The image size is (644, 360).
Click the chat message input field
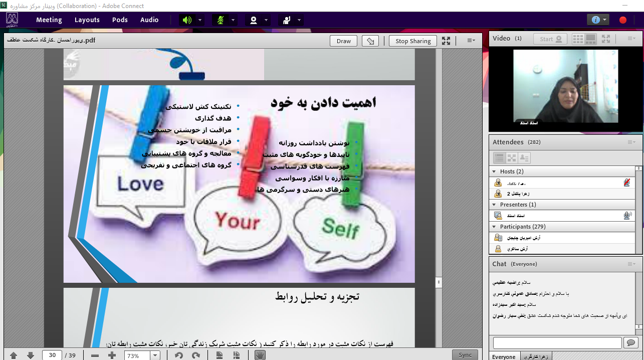[x=557, y=343]
